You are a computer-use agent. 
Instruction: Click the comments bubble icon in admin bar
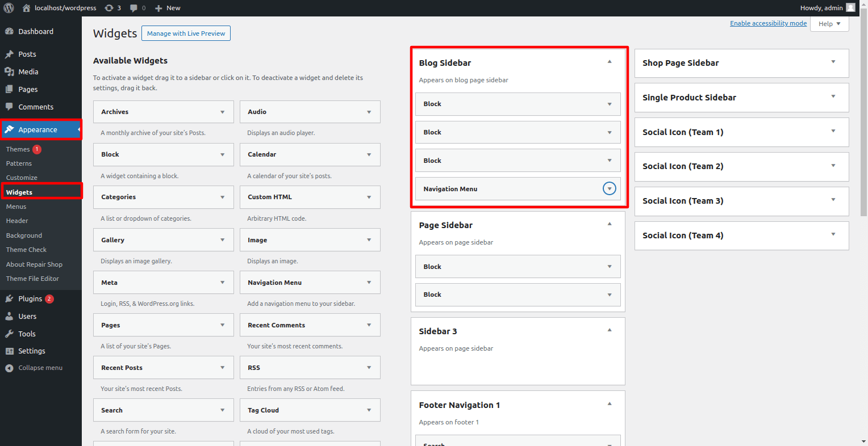pos(133,8)
